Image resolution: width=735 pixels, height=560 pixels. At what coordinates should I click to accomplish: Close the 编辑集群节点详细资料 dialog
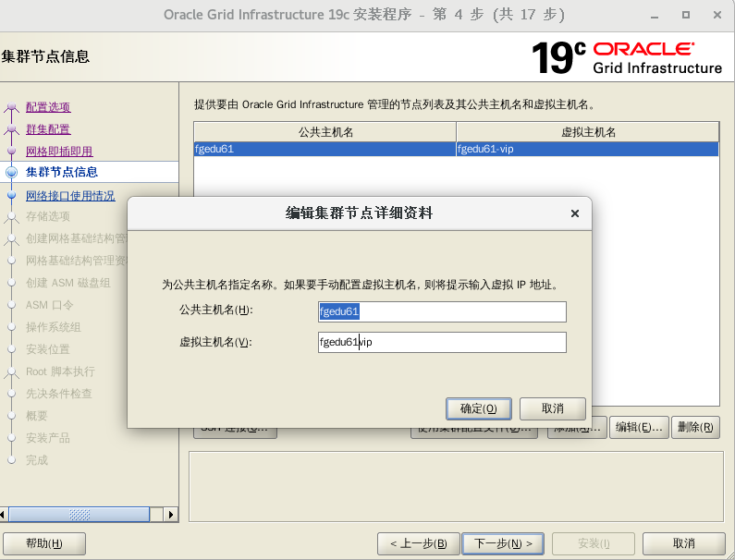(x=575, y=213)
